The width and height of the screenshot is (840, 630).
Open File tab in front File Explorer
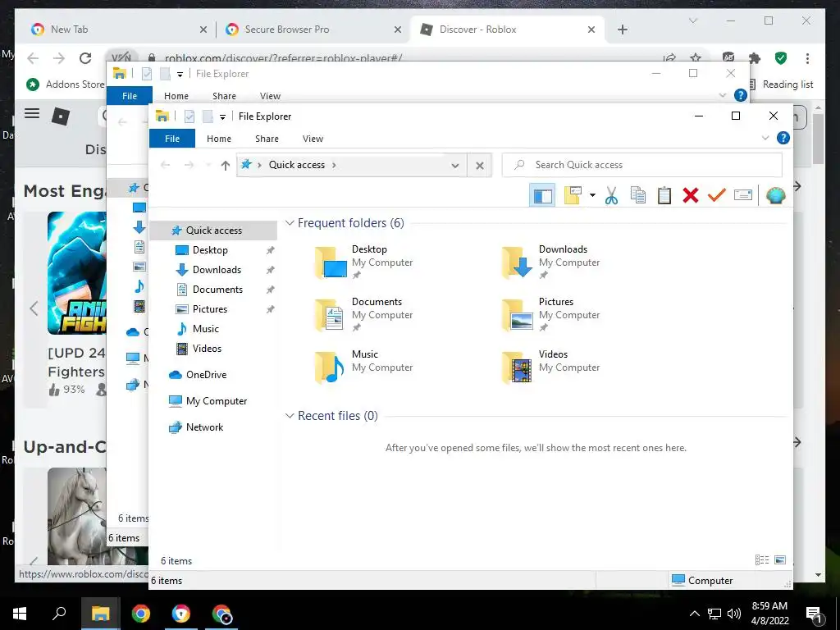click(x=172, y=139)
